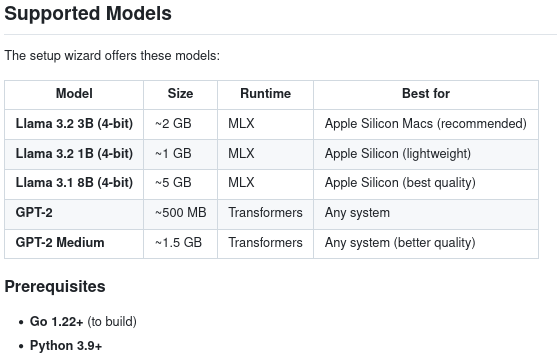Select the ~1.5 GB size cell
This screenshot has height=361, width=557.
coord(180,243)
